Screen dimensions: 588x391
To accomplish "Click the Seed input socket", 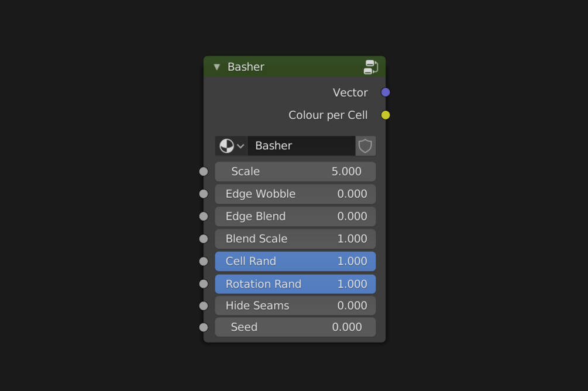I will tap(204, 327).
